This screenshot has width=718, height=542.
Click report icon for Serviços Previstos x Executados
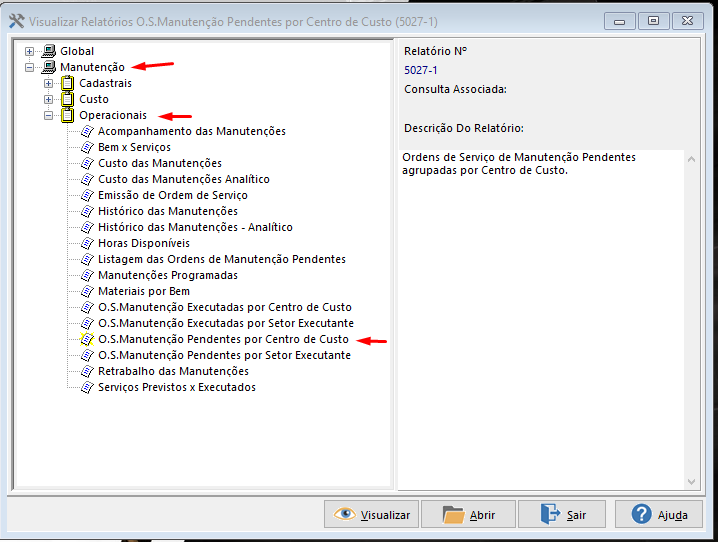(x=87, y=388)
